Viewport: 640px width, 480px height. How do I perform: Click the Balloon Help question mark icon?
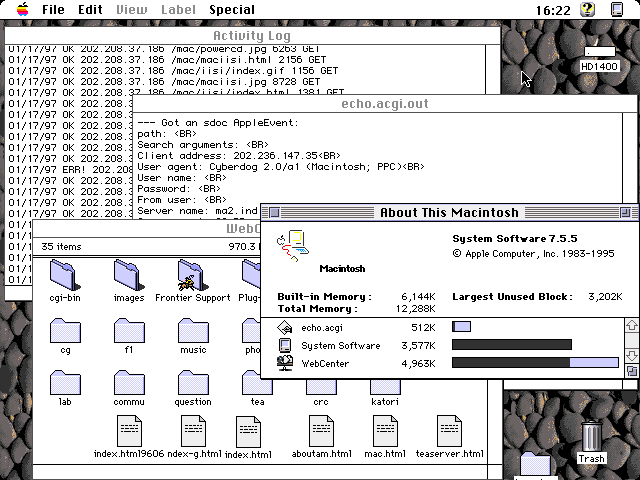pos(587,9)
